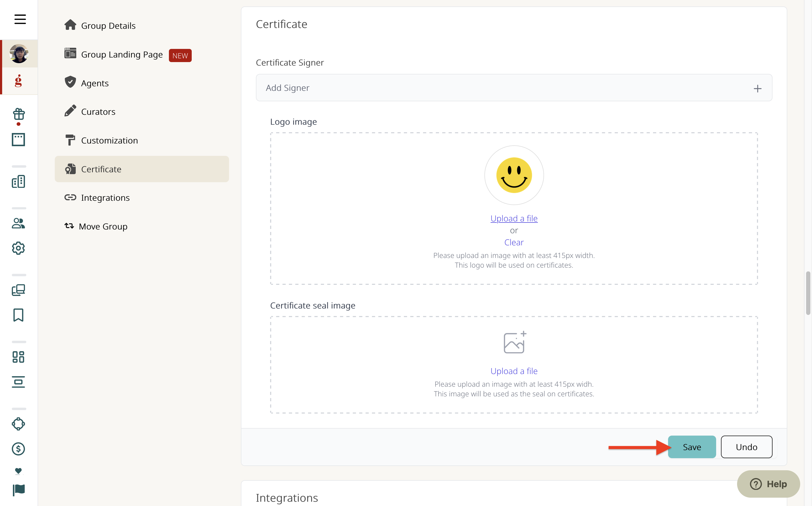Viewport: 812px width, 506px height.
Task: Open the calendar window icon in sidebar
Action: point(19,139)
